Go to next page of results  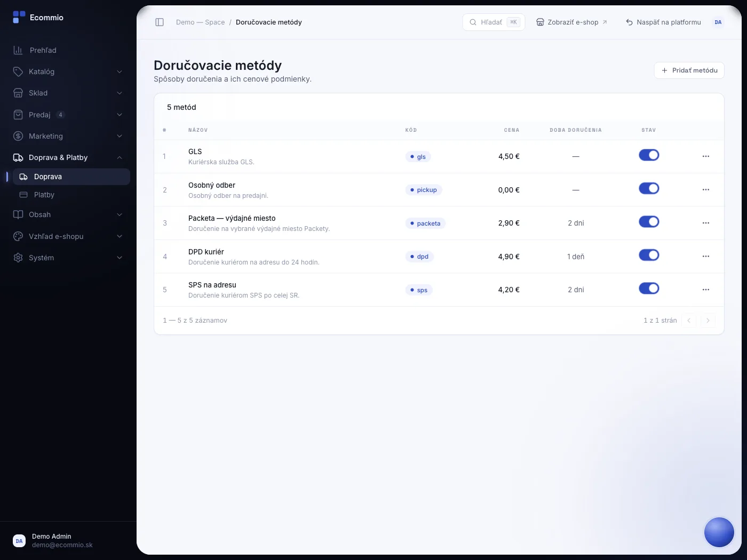708,321
